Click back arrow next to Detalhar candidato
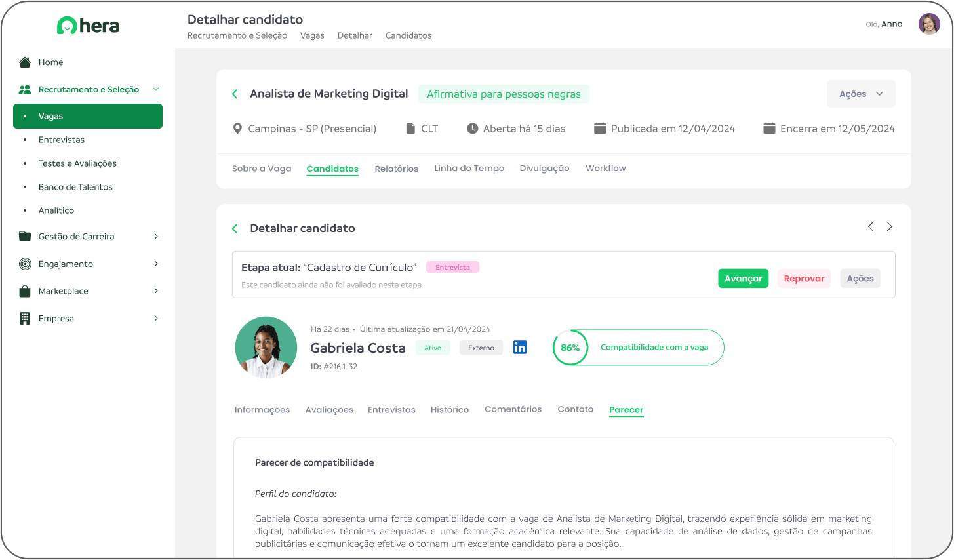 pos(235,229)
